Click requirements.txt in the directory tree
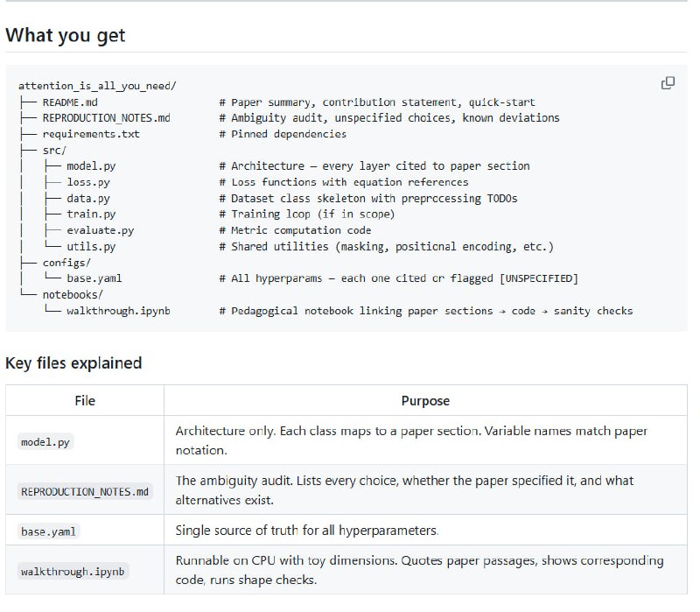The width and height of the screenshot is (700, 612). [91, 134]
